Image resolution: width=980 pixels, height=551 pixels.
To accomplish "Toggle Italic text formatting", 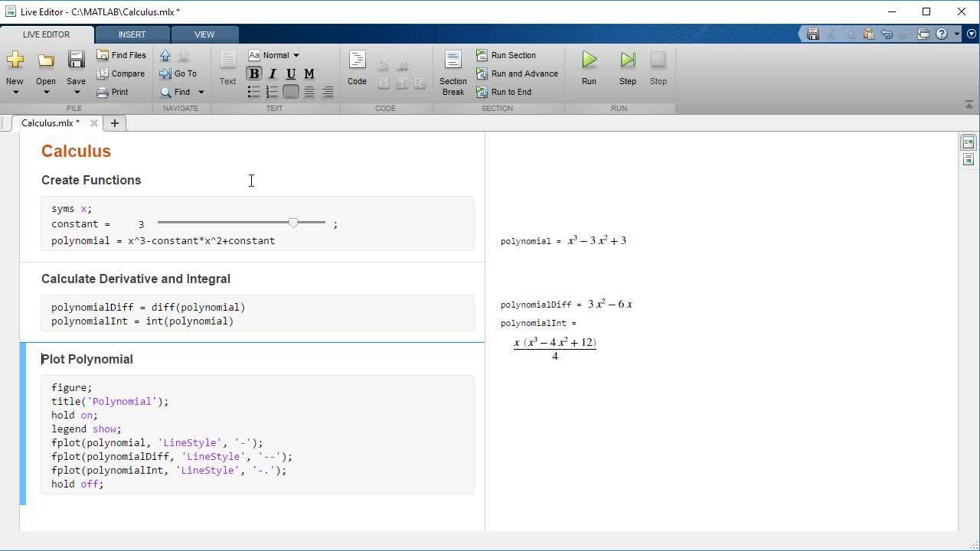I will (272, 73).
